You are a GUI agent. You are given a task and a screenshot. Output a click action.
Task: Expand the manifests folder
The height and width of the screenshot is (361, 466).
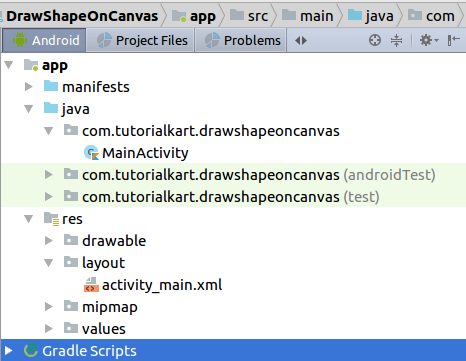pos(29,87)
